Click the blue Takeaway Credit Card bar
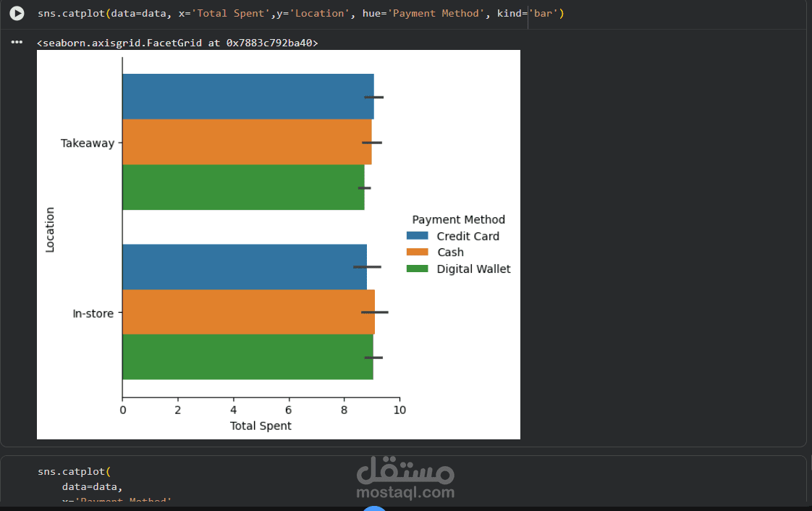Image resolution: width=812 pixels, height=511 pixels. click(x=248, y=97)
